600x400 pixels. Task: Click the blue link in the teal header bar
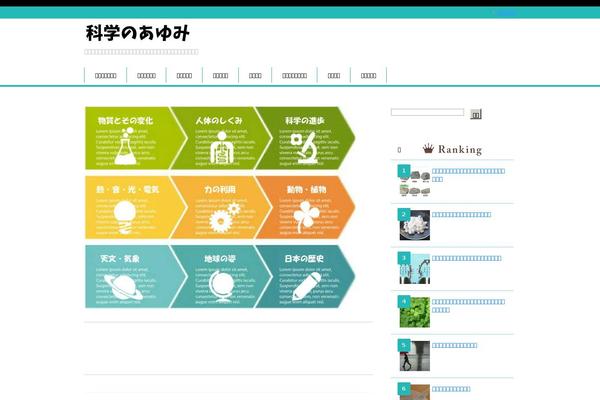click(x=507, y=13)
